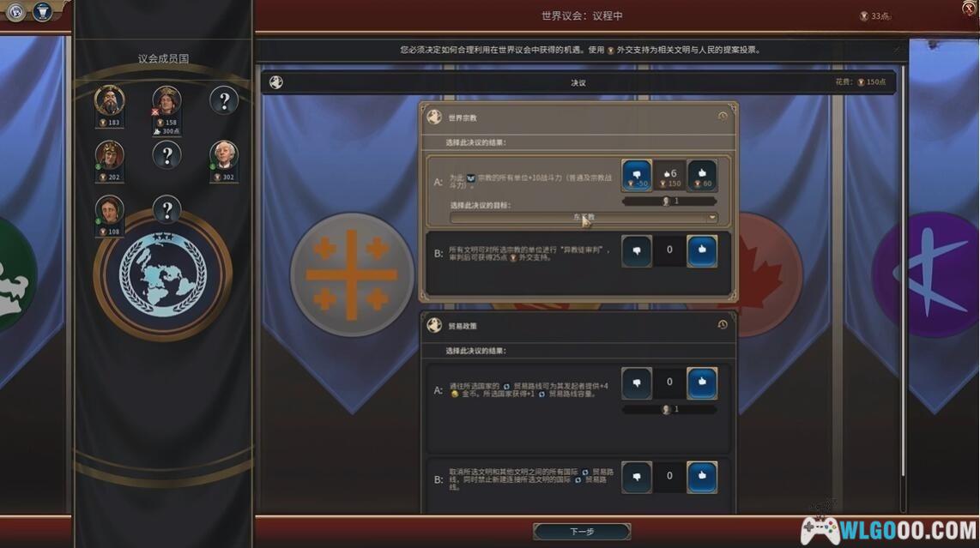980x548 pixels.
Task: Click thumbs-down vote on World Religion option B
Action: point(636,250)
